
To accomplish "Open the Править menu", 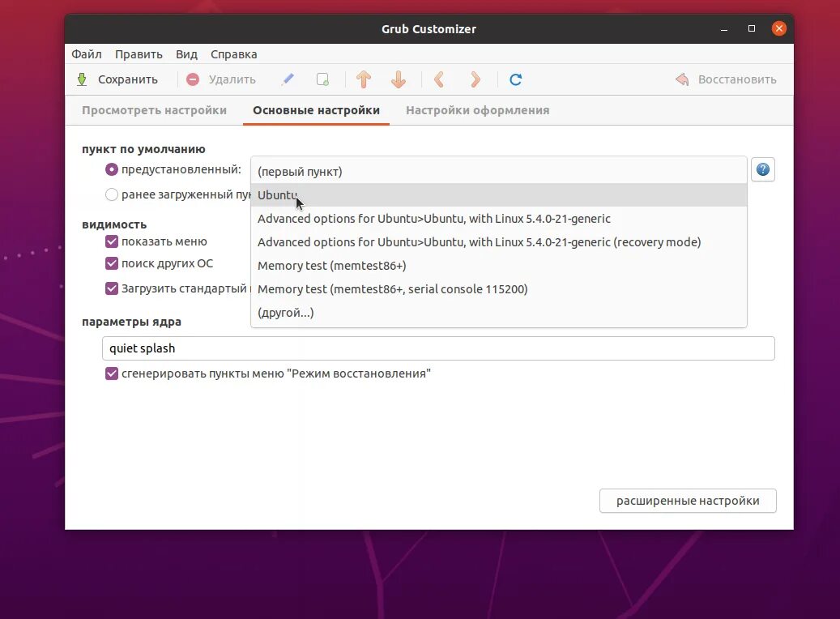I will tap(139, 54).
